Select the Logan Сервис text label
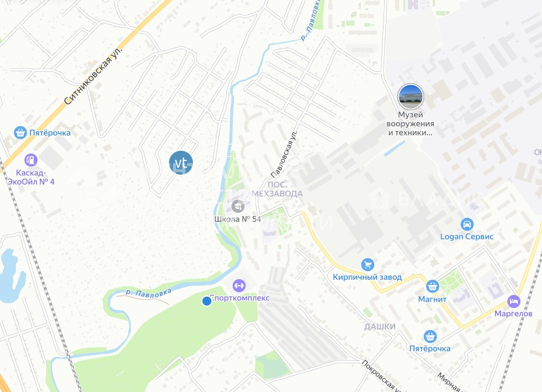542x392 pixels. tap(467, 237)
